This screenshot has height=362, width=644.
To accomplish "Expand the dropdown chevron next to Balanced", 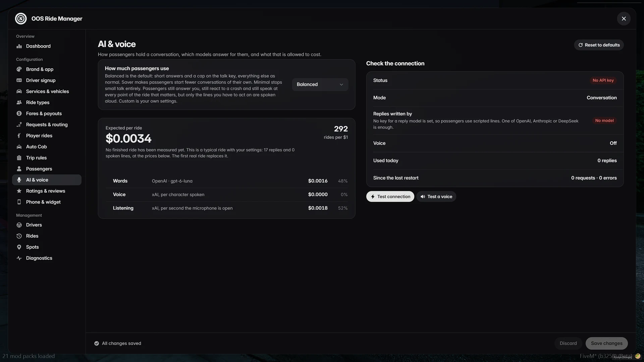I will point(341,84).
